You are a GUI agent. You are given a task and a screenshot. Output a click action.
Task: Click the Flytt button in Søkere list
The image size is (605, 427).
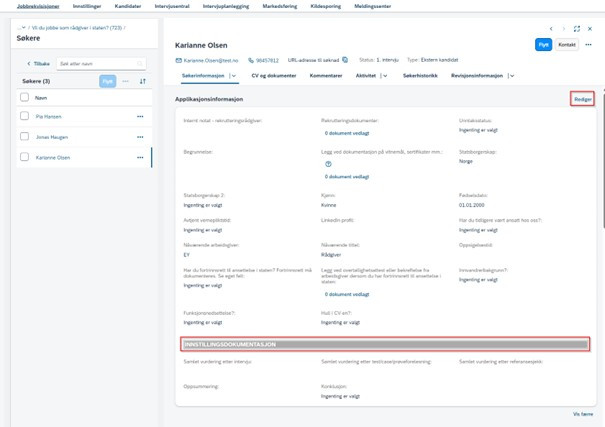[108, 81]
